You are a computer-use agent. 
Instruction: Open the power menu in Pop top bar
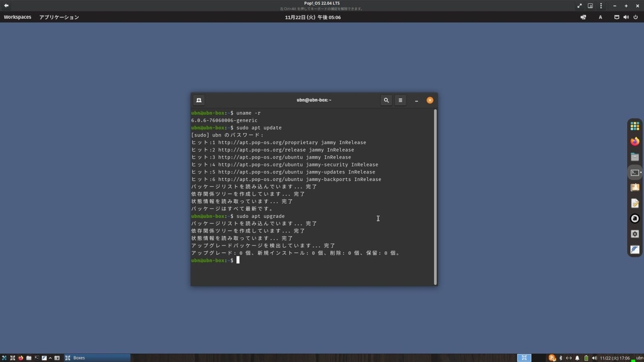pyautogui.click(x=635, y=17)
